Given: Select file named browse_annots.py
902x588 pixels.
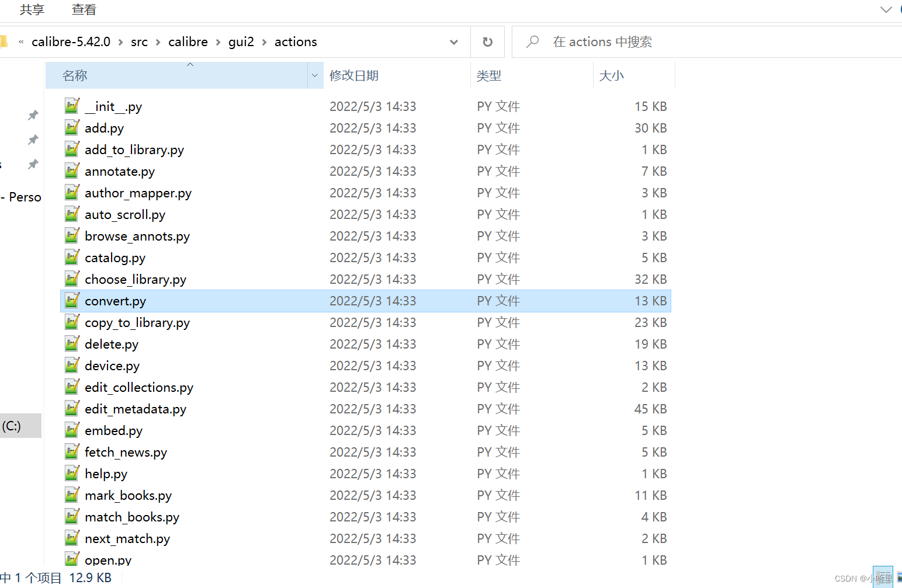Looking at the screenshot, I should pos(137,236).
